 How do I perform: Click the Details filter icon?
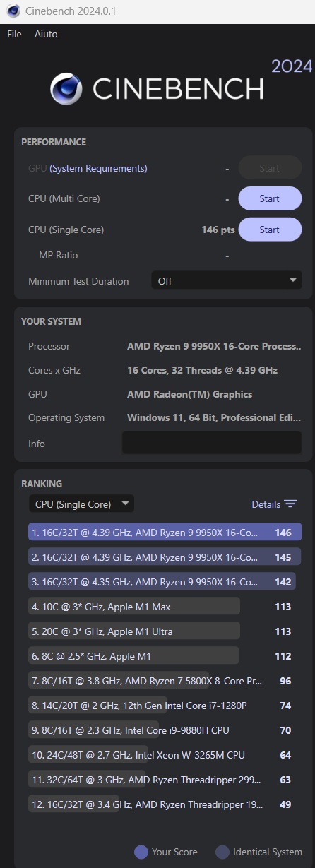click(290, 504)
